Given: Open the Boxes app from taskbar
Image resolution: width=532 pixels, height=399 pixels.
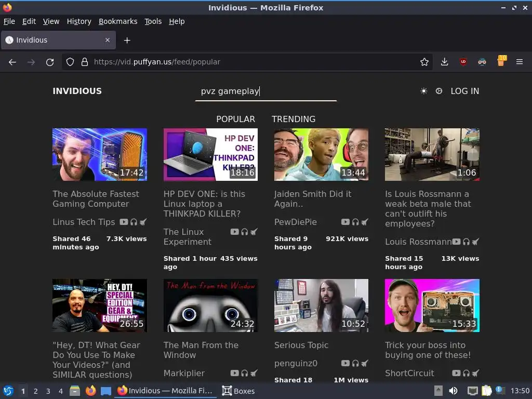Looking at the screenshot, I should 238,391.
